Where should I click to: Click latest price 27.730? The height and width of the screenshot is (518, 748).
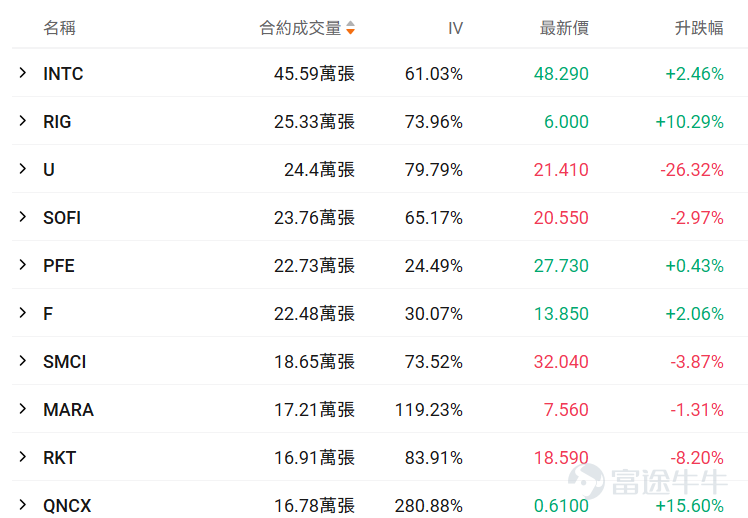(561, 266)
